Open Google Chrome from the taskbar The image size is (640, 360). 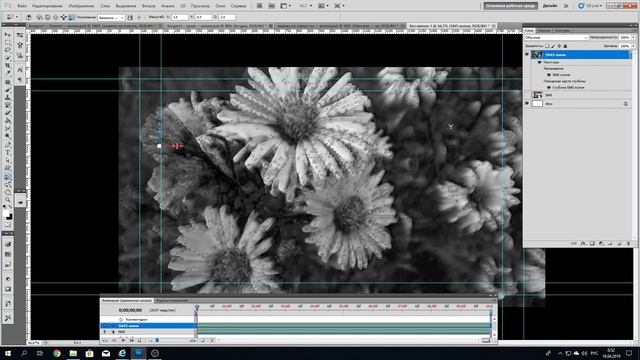(57, 353)
